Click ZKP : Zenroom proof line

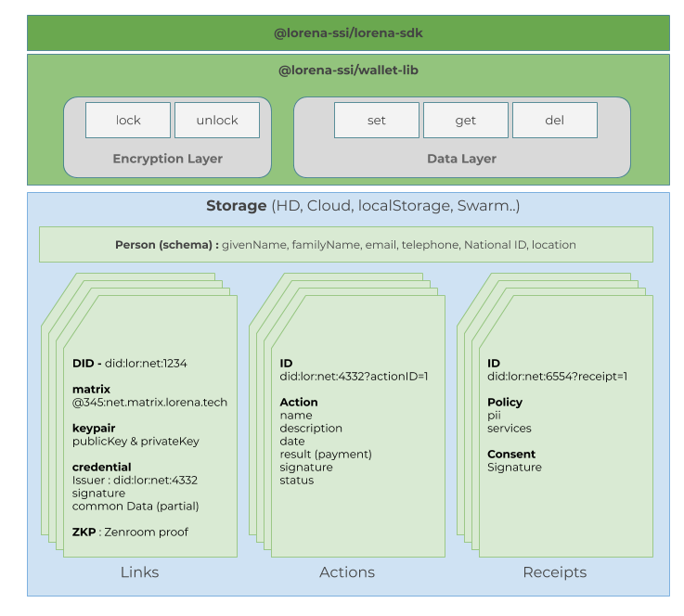[x=130, y=533]
